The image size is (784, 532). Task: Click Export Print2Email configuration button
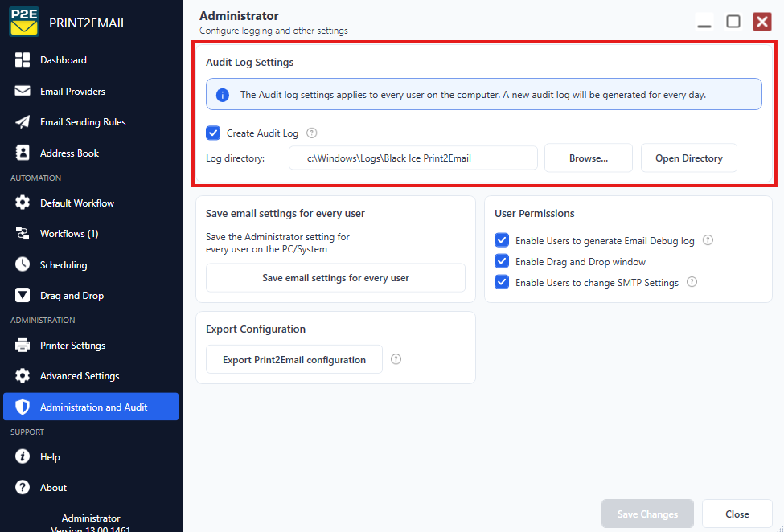coord(294,359)
